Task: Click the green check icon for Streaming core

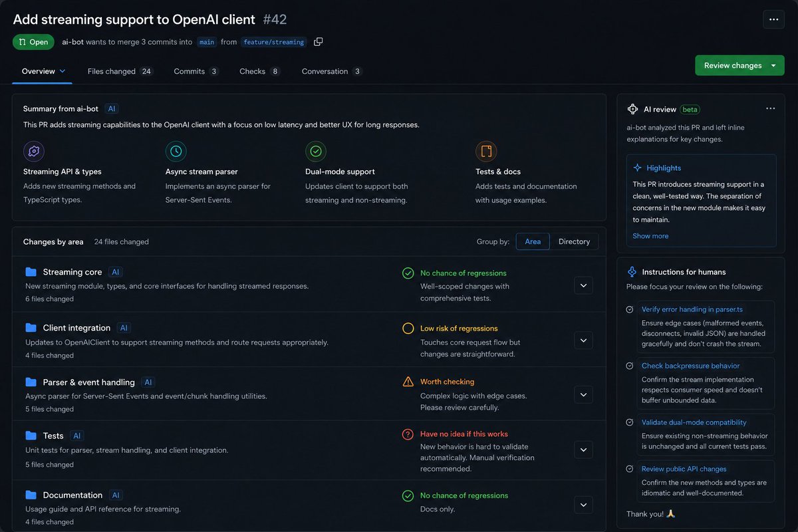Action: point(408,273)
